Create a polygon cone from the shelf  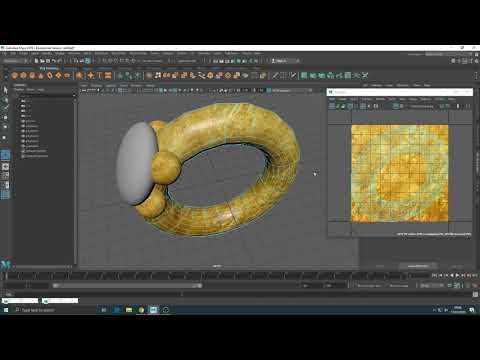click(41, 76)
